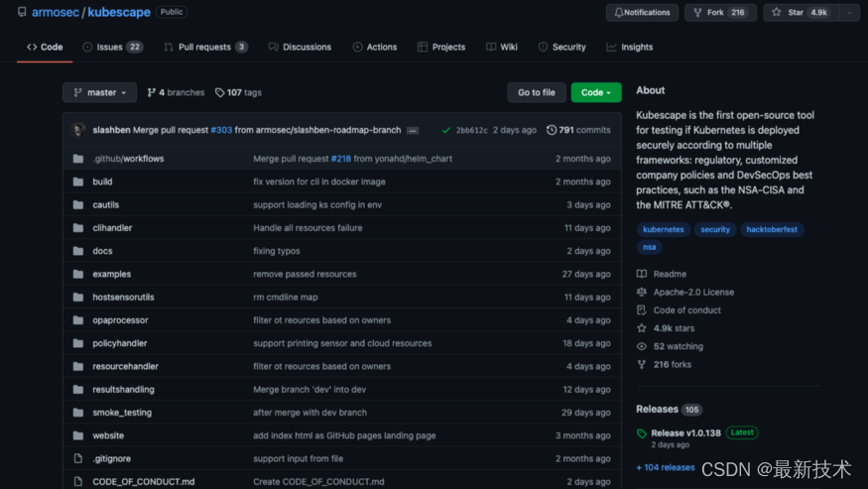The height and width of the screenshot is (489, 868).
Task: Open commit hash 2bb612c
Action: coord(471,130)
